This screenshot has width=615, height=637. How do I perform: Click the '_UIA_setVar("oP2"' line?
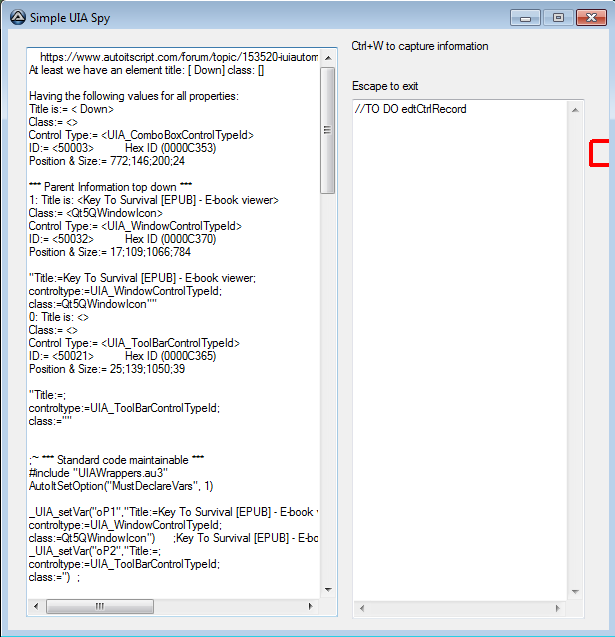click(x=95, y=551)
